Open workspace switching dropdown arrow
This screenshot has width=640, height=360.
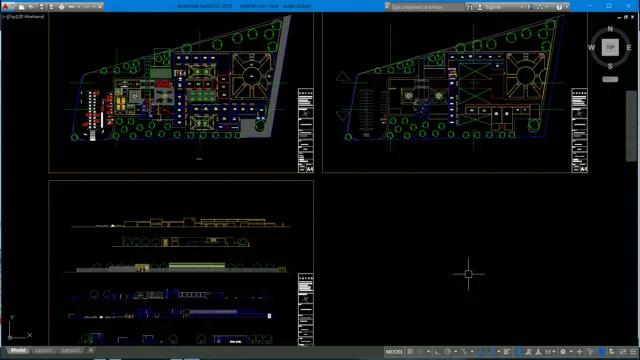[x=571, y=352]
